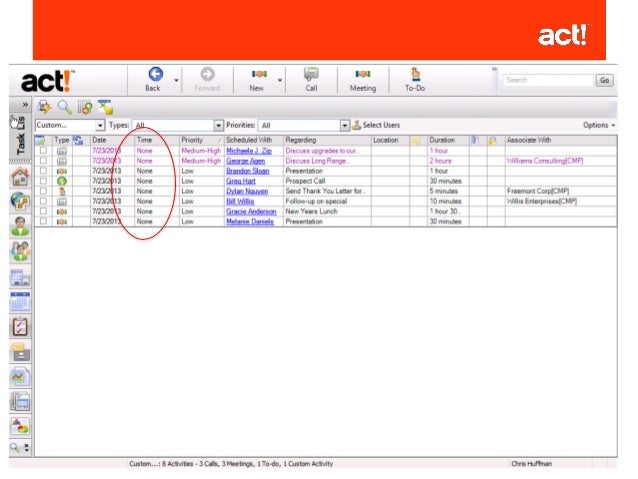Sort by the Time column header
Image resolution: width=638 pixels, height=479 pixels.
coord(157,140)
